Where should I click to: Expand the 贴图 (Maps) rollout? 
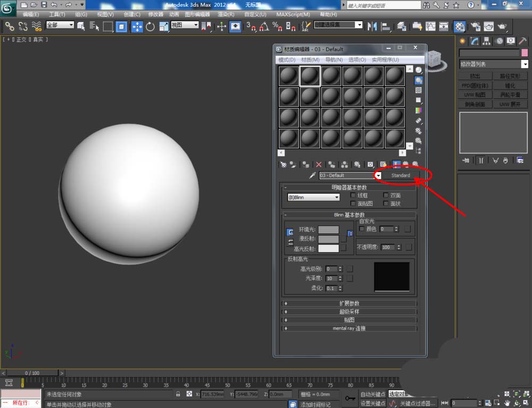point(350,320)
